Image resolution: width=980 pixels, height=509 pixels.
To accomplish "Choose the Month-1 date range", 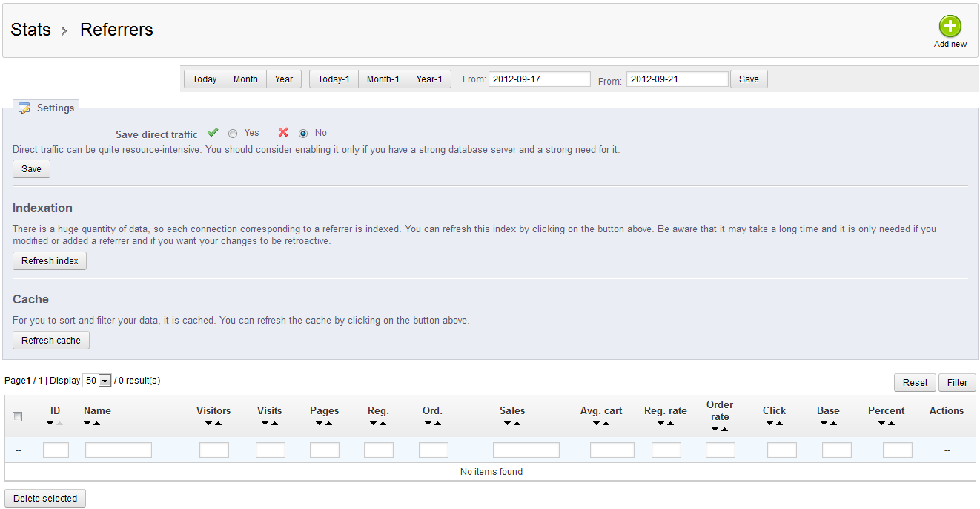I will tap(383, 79).
